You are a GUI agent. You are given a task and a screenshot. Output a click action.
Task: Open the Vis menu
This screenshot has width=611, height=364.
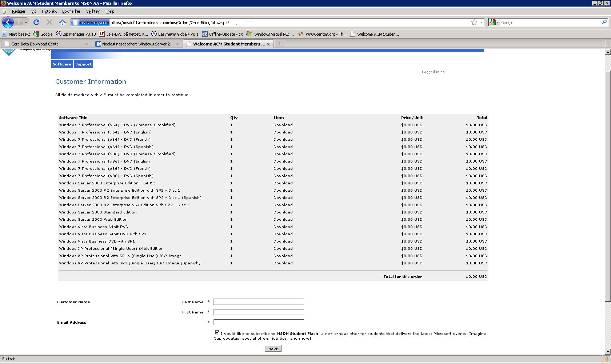point(34,11)
